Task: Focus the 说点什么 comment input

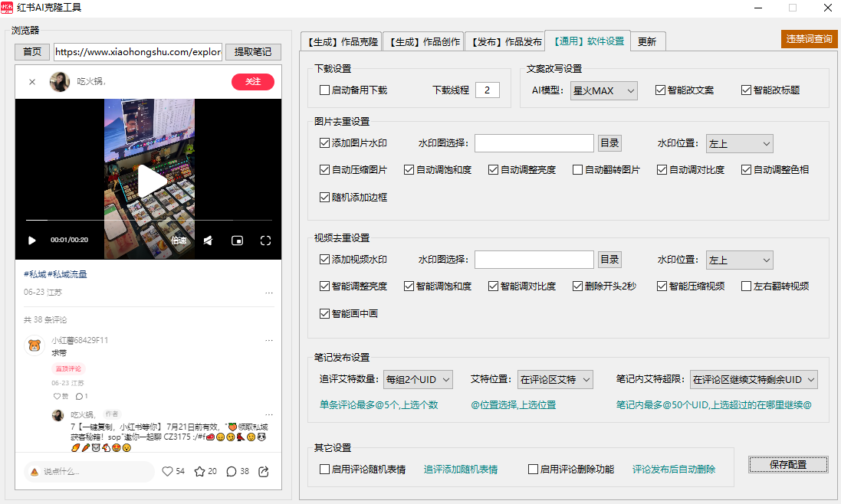Action: [x=89, y=471]
